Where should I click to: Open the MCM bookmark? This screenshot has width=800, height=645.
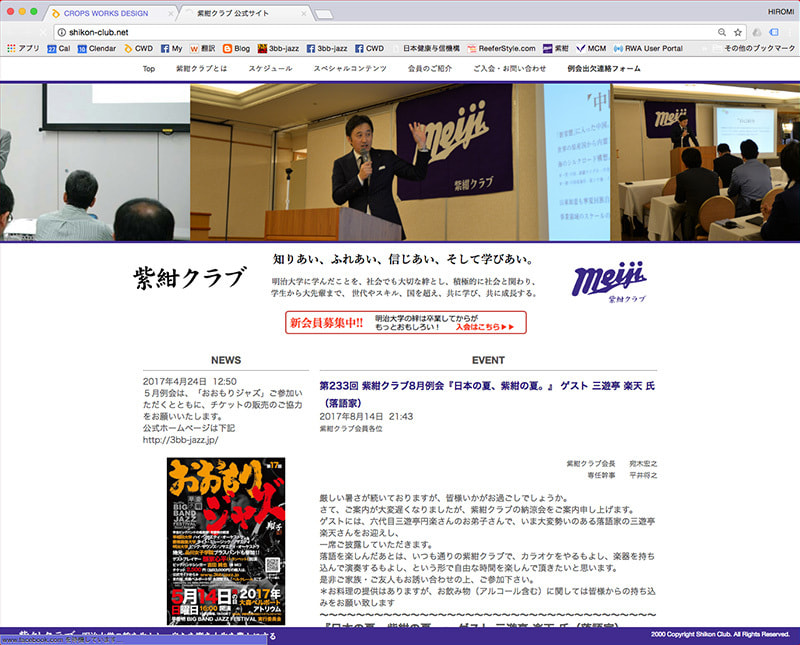pos(590,48)
